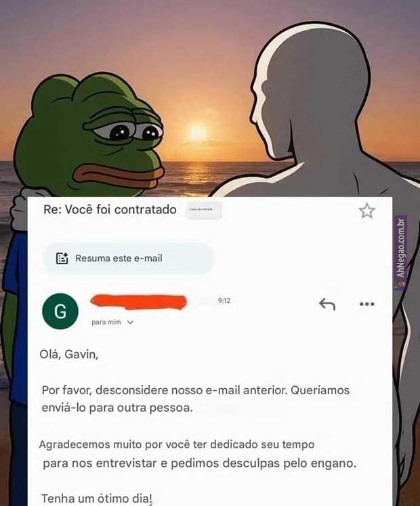The height and width of the screenshot is (506, 420).
Task: Click the AhNegao.com.br watermark logo
Action: coord(401,253)
